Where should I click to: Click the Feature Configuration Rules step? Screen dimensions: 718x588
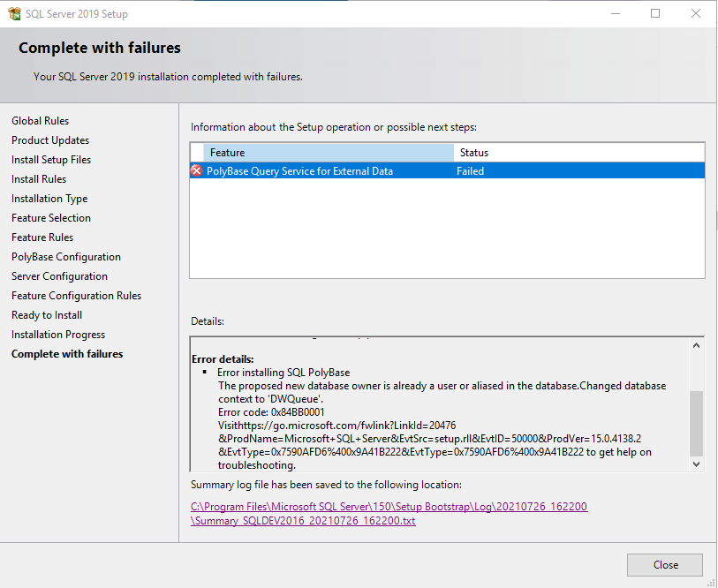tap(77, 296)
